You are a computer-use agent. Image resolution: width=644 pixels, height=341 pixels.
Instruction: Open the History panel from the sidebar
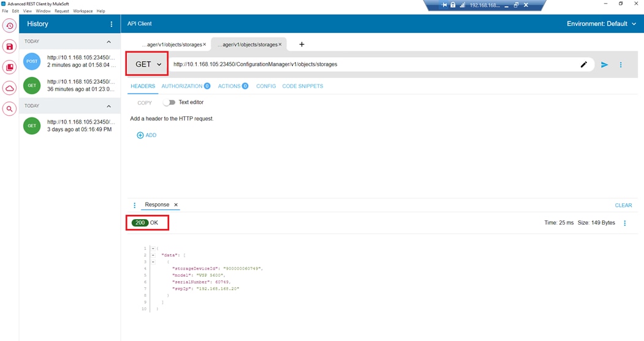coord(9,26)
